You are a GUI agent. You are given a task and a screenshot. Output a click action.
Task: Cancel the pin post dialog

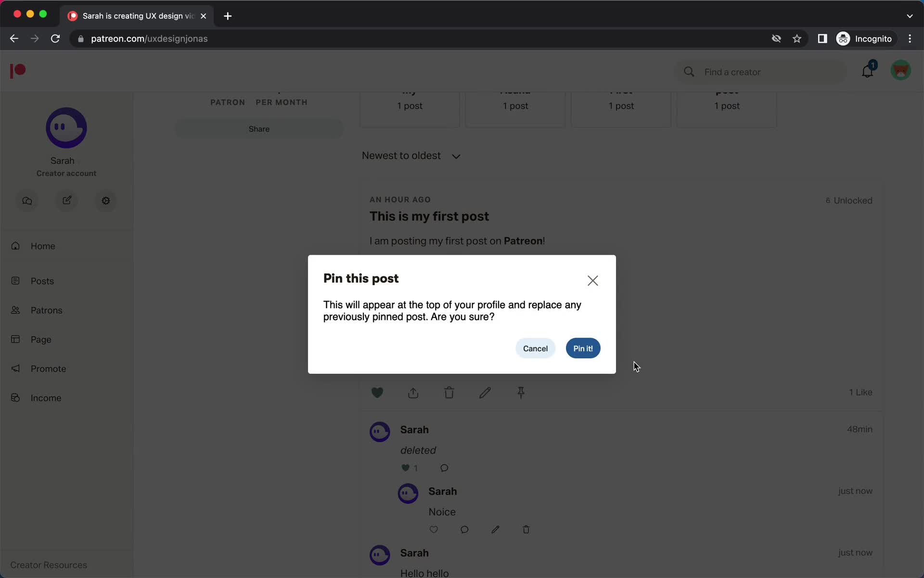click(535, 348)
